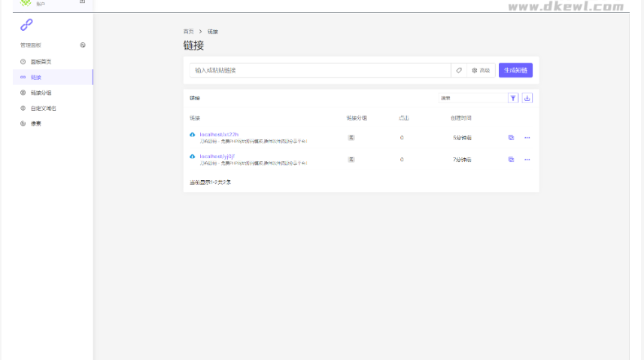Click the copy icon in localhost/yj0jf row

pos(511,160)
